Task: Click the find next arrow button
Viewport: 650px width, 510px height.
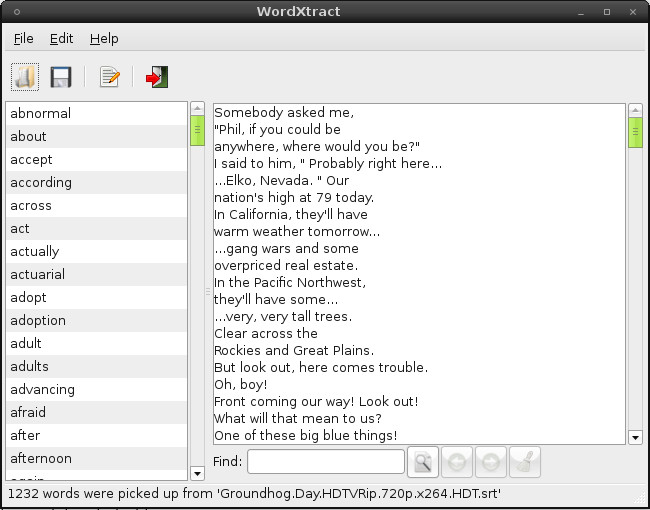Action: tap(491, 462)
